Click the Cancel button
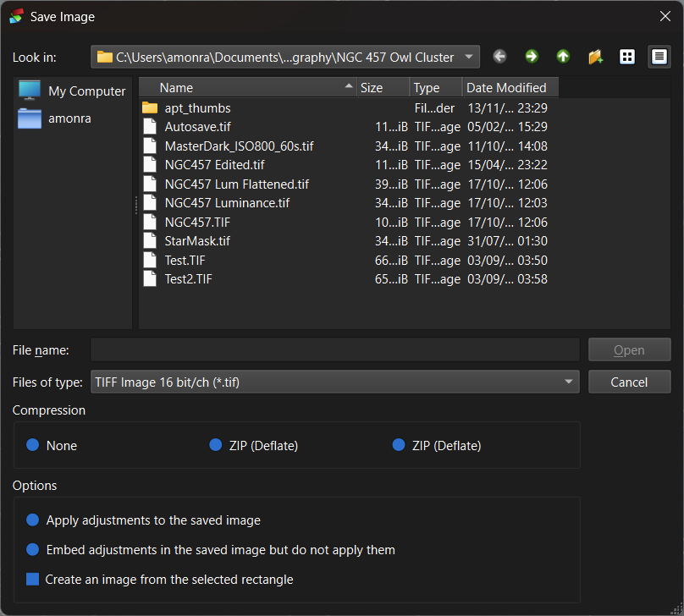The image size is (684, 616). click(x=629, y=382)
